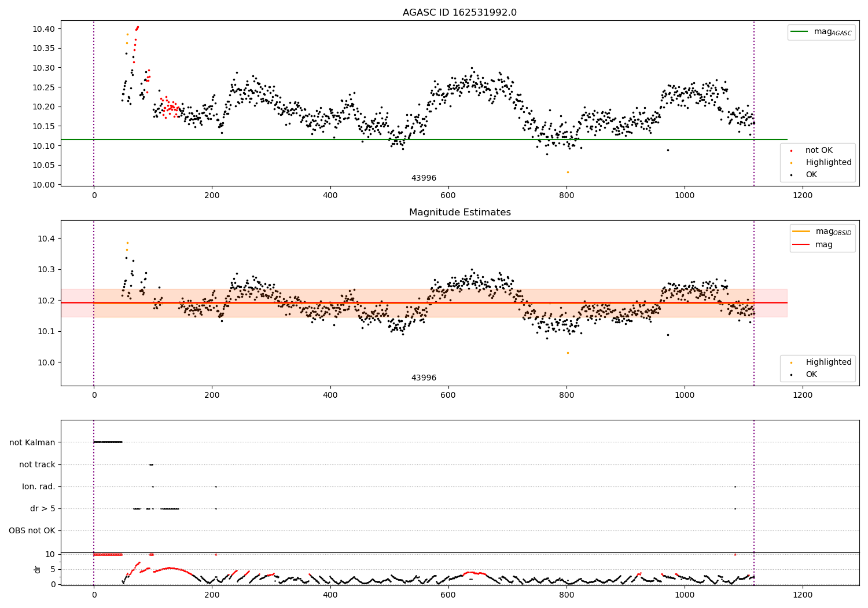Screen dimensions: 868x608
Task: Click y-tick "10.15" on the top plot
Action: coord(44,126)
